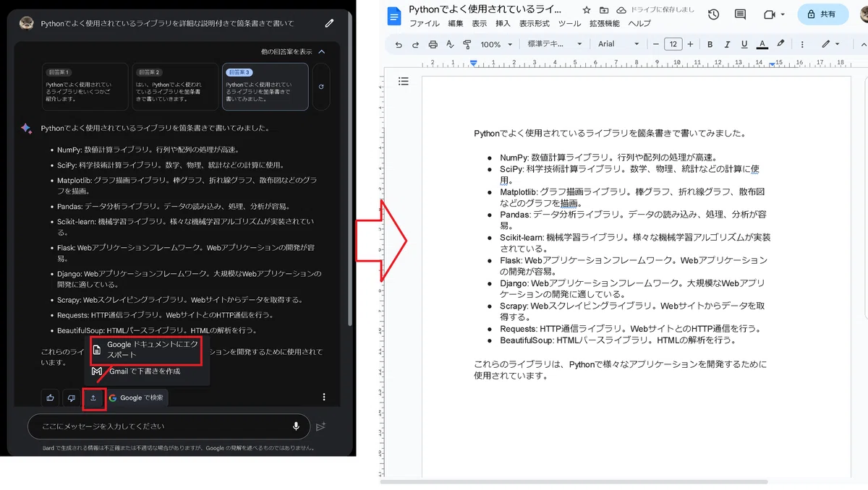Click the undo arrow in the Docs toolbar
868x490 pixels.
399,44
